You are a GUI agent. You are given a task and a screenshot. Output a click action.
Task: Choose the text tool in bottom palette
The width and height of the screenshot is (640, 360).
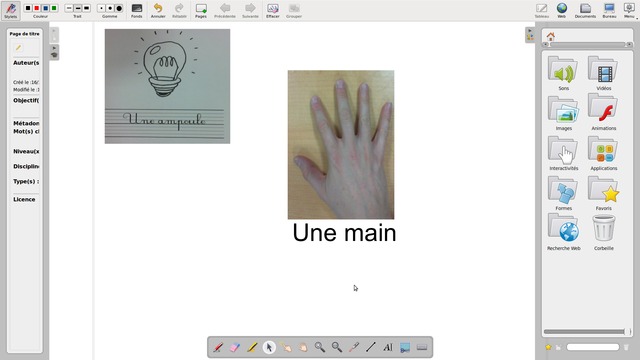388,347
